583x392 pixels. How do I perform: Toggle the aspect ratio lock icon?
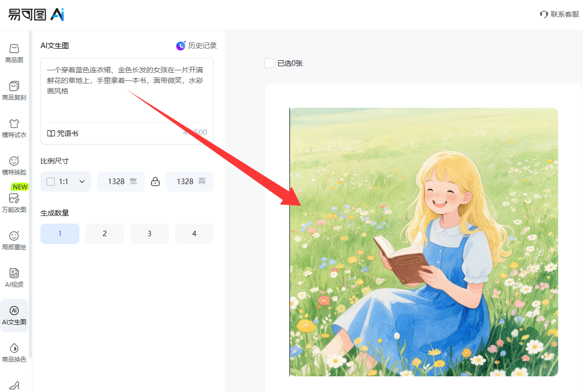tap(155, 181)
